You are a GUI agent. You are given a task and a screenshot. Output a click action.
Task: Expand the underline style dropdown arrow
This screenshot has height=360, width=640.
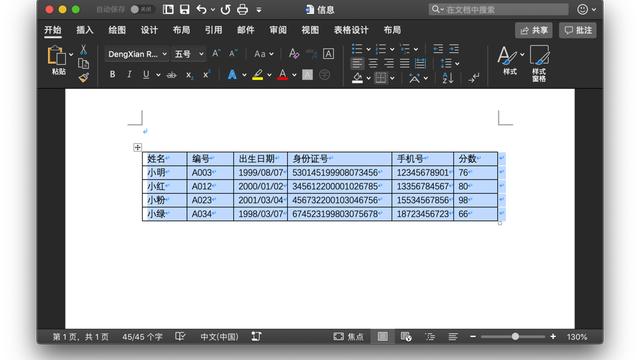tap(158, 75)
